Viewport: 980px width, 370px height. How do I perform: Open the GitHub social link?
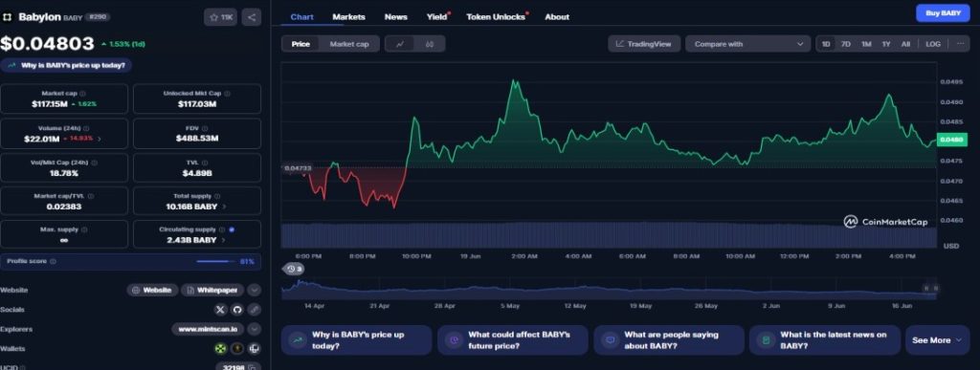237,310
